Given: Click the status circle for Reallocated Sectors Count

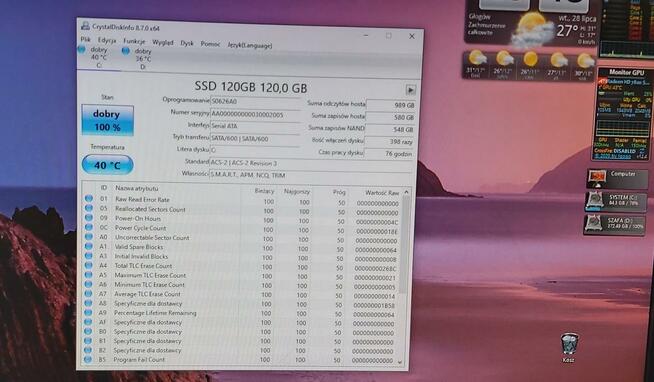Looking at the screenshot, I should coord(88,209).
